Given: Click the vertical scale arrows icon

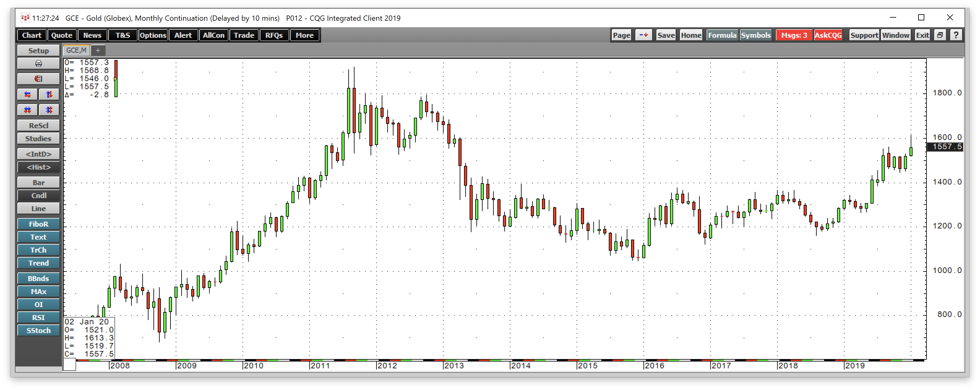Looking at the screenshot, I should (49, 94).
